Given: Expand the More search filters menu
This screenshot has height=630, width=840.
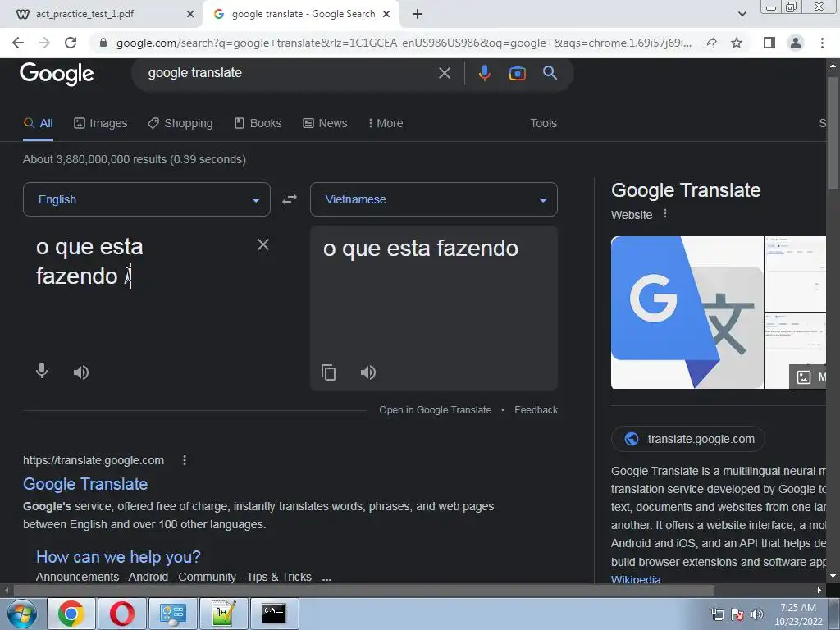Looking at the screenshot, I should [386, 123].
